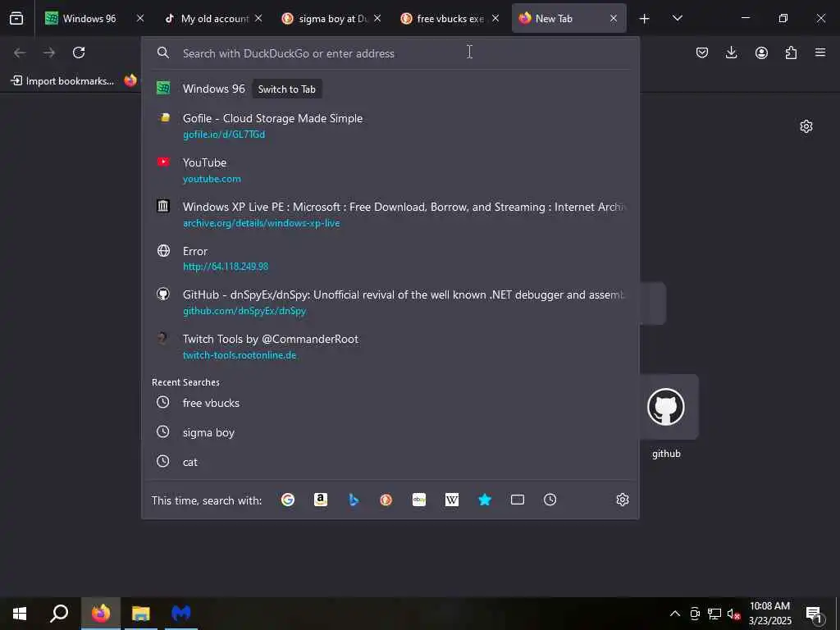Open github shortcut tile
Screen dimensions: 840x630
[x=666, y=407]
